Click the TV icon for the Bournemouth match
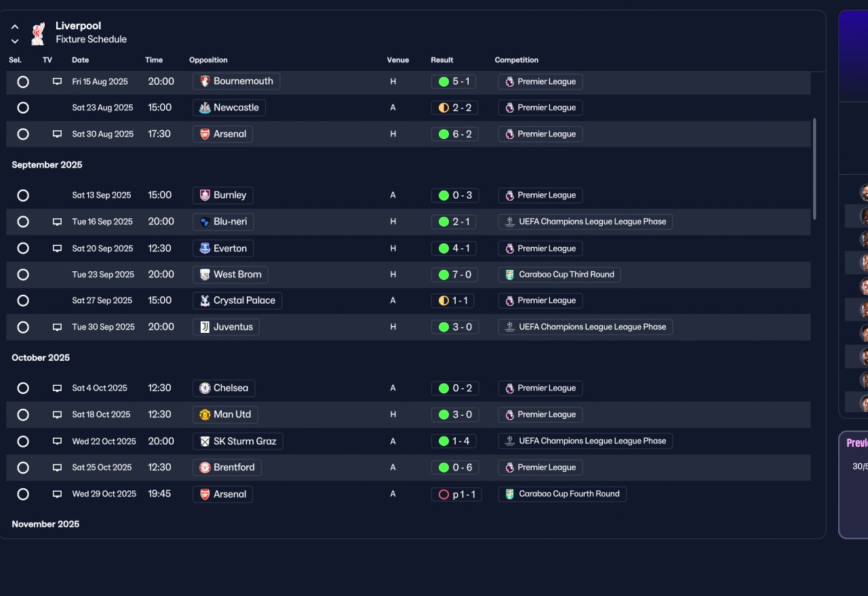Screen dimensions: 868x596 pyautogui.click(x=57, y=81)
